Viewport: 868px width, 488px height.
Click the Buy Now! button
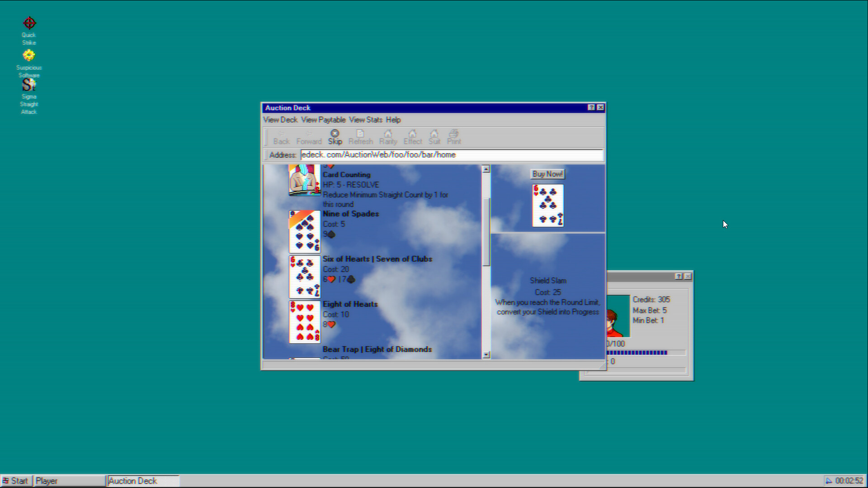click(x=547, y=174)
